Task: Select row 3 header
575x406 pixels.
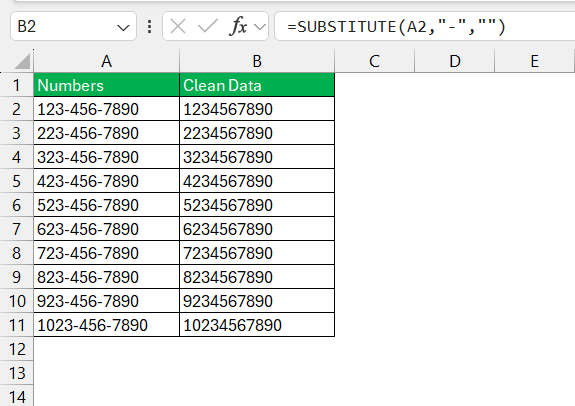Action: coord(17,133)
